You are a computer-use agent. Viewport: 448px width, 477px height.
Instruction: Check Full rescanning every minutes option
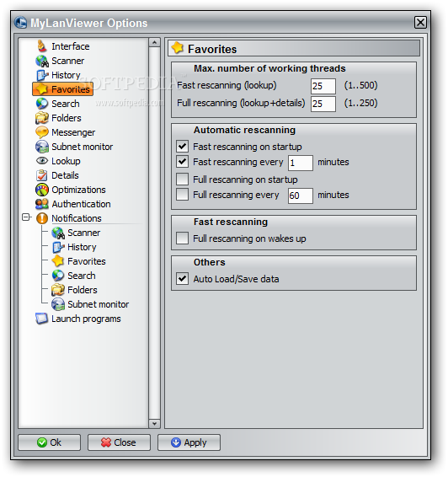coord(182,195)
